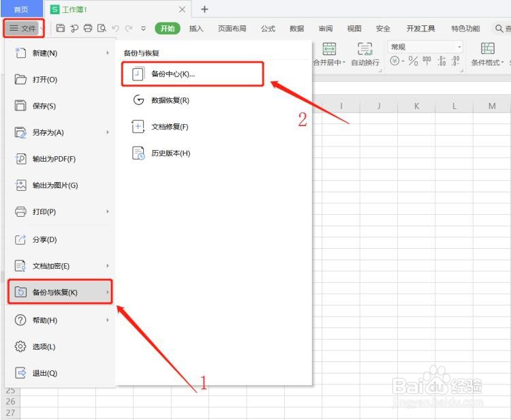
Task: Switch to the 插入 ribbon tab
Action: 196,29
